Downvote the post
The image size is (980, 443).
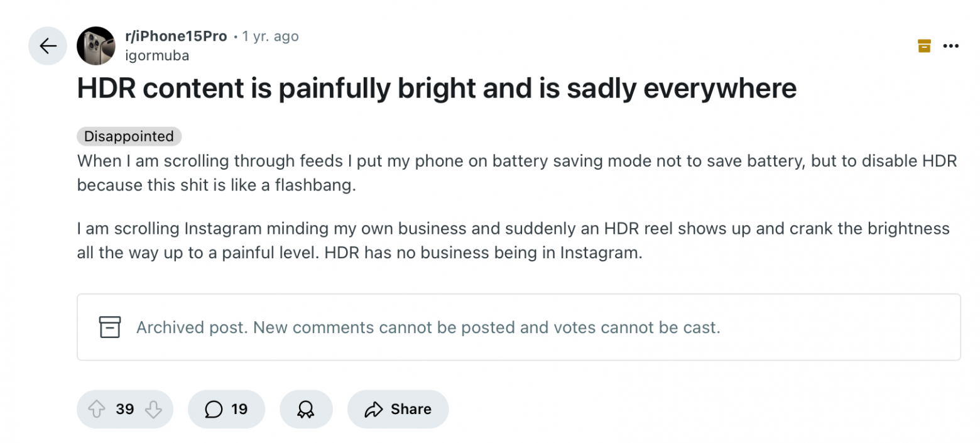(x=153, y=410)
